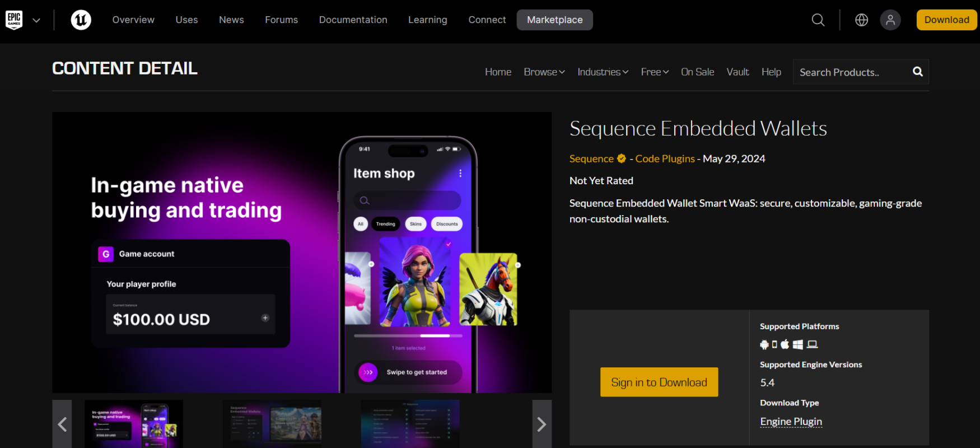The width and height of the screenshot is (980, 448).
Task: Open the Code Plugins category link
Action: coord(665,159)
